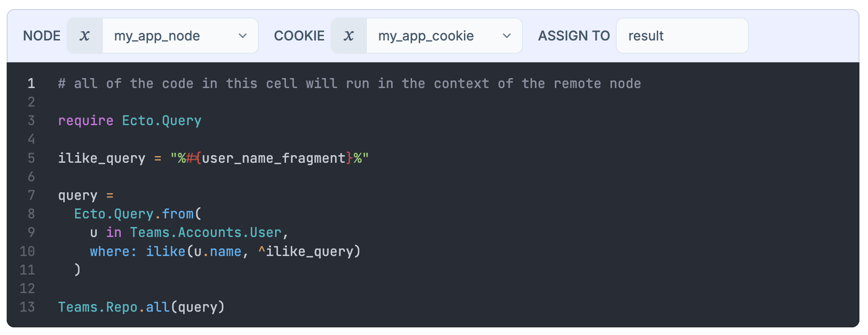Click line number 1 in the gutter
The width and height of the screenshot is (868, 335).
31,84
